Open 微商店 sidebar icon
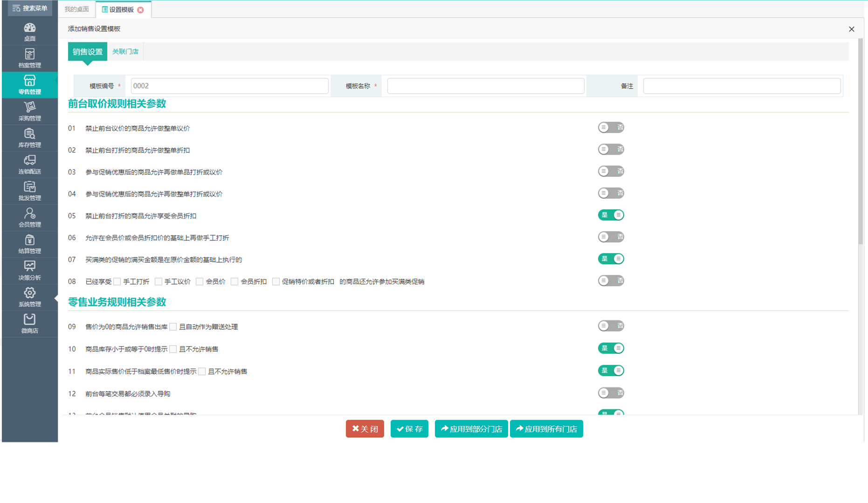Screen dimensions: 868x503 [x=29, y=324]
